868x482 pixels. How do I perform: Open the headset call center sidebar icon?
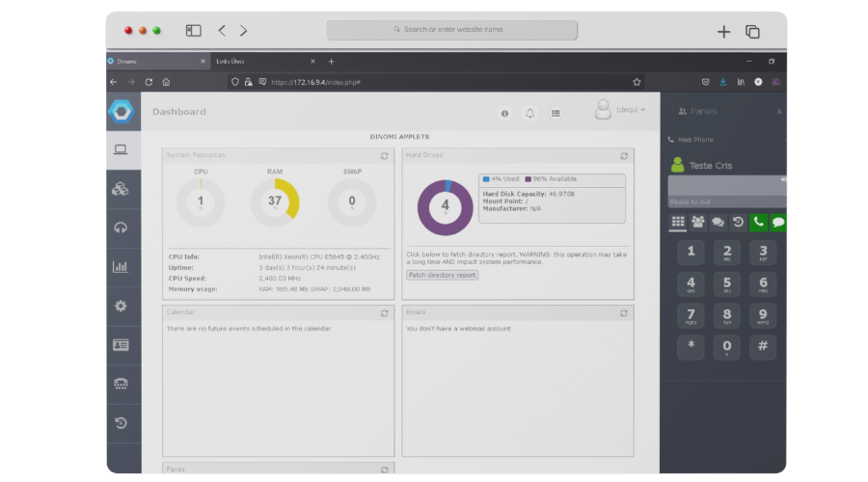121,228
